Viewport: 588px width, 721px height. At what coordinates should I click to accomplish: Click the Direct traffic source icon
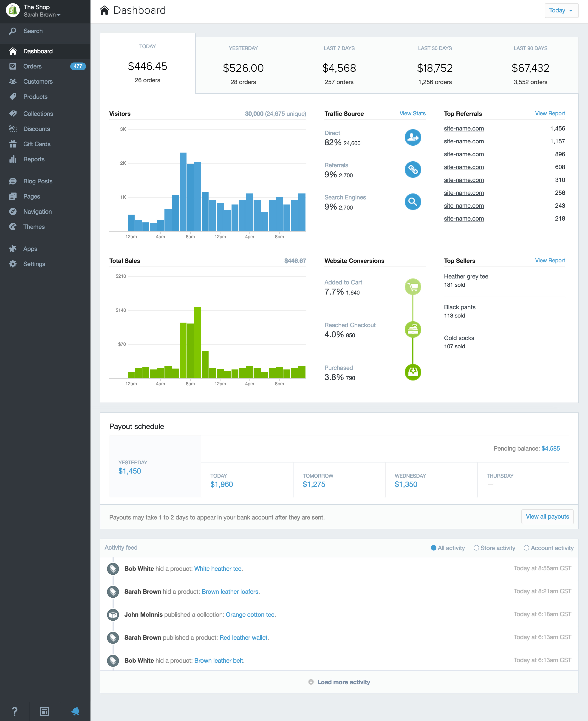click(413, 138)
